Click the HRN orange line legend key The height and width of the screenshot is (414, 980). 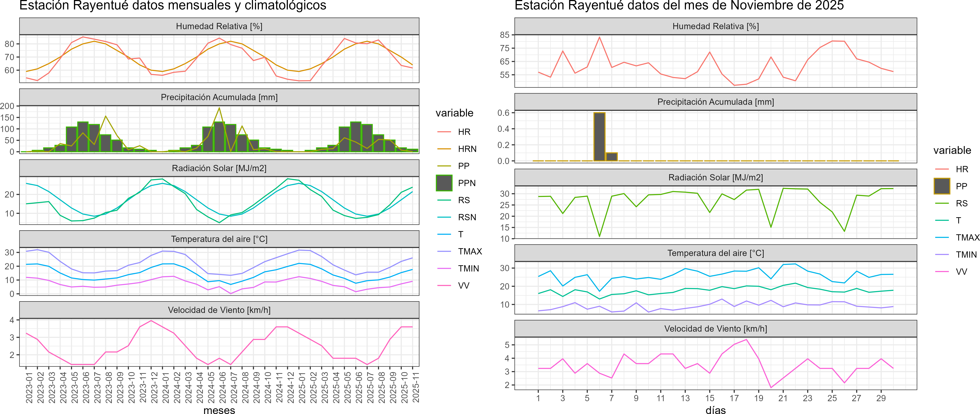[x=444, y=149]
